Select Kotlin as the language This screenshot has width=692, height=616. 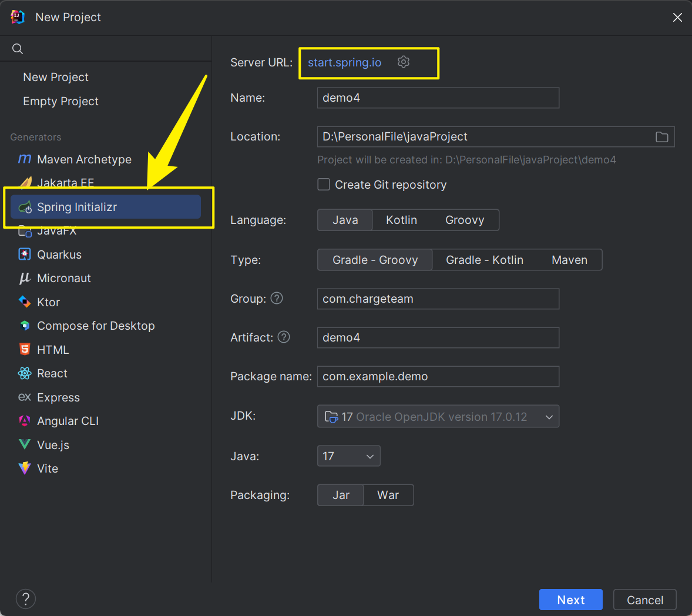tap(401, 220)
